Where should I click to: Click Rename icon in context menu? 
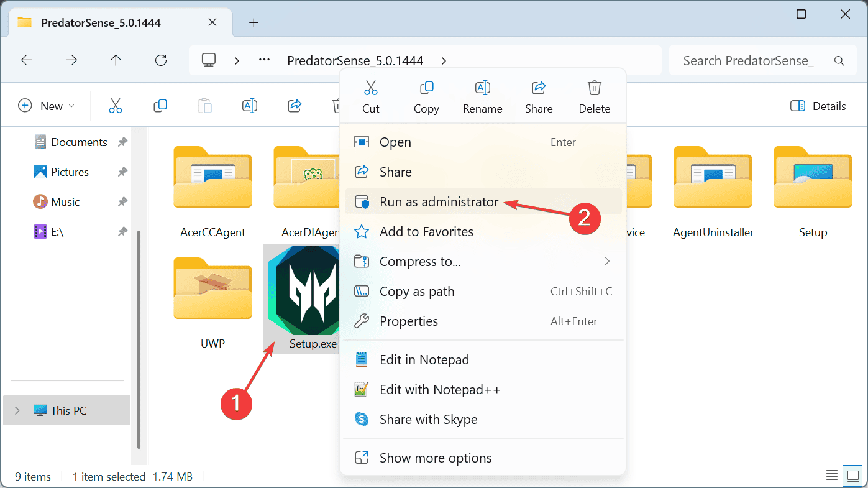pos(483,88)
